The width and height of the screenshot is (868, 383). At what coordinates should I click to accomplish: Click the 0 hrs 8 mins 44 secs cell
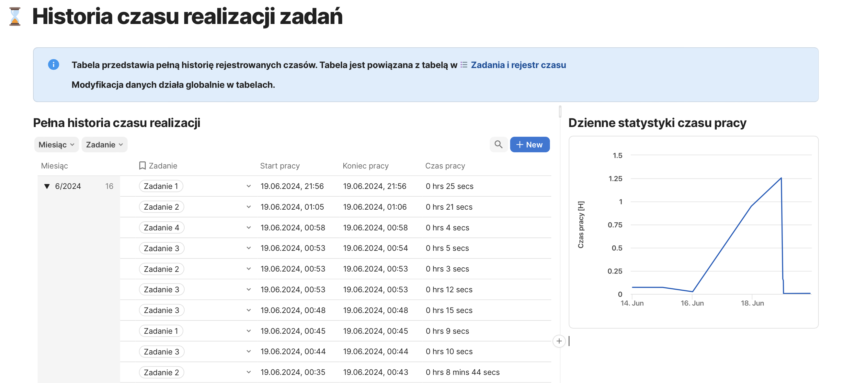(462, 372)
